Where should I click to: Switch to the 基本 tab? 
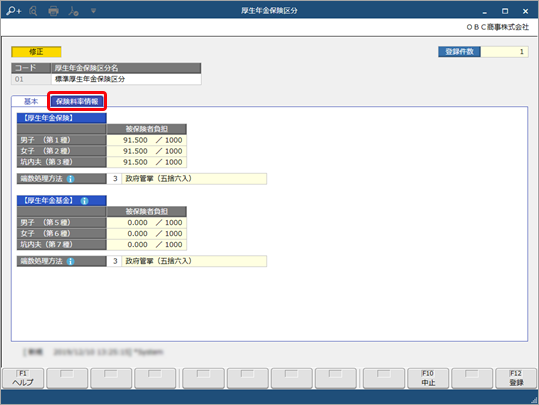[x=31, y=101]
